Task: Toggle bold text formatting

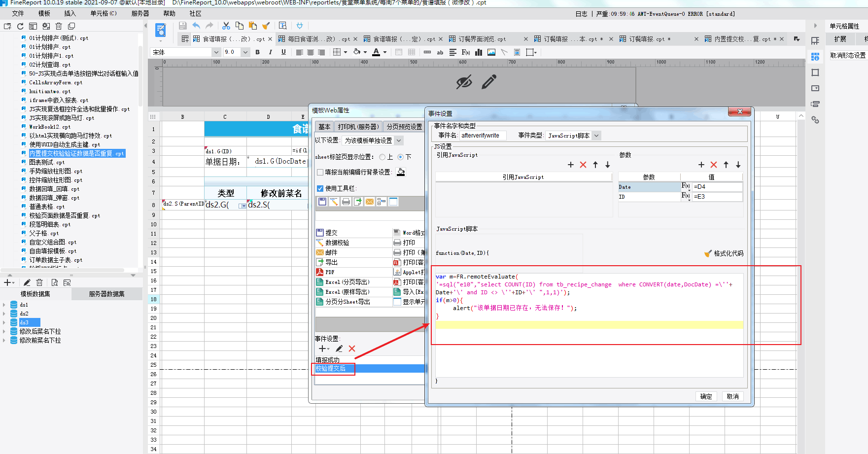Action: (257, 52)
